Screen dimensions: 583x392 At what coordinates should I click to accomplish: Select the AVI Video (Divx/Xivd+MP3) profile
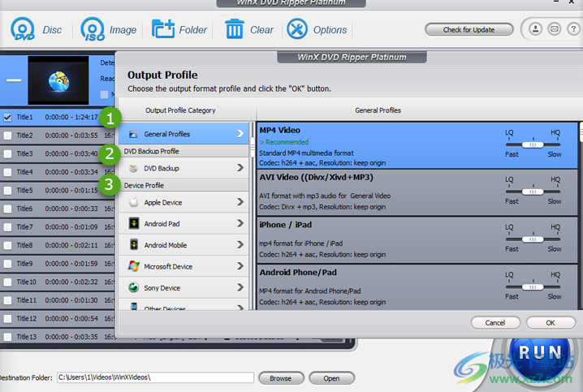[x=417, y=192]
